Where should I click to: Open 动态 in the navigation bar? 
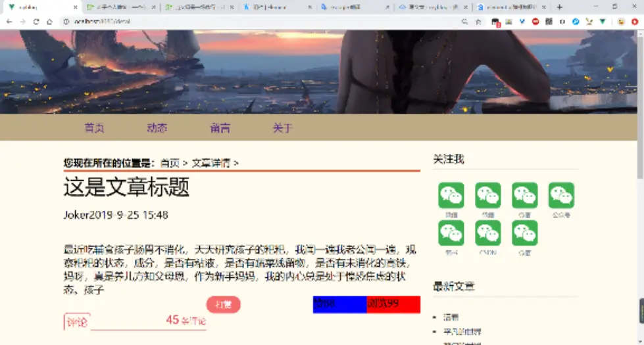[x=157, y=128]
